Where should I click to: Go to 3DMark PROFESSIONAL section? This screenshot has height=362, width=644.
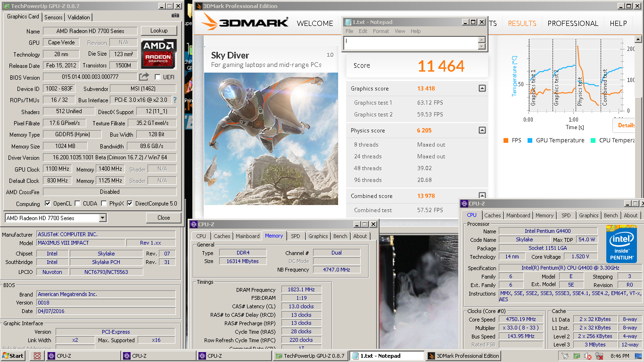point(573,23)
